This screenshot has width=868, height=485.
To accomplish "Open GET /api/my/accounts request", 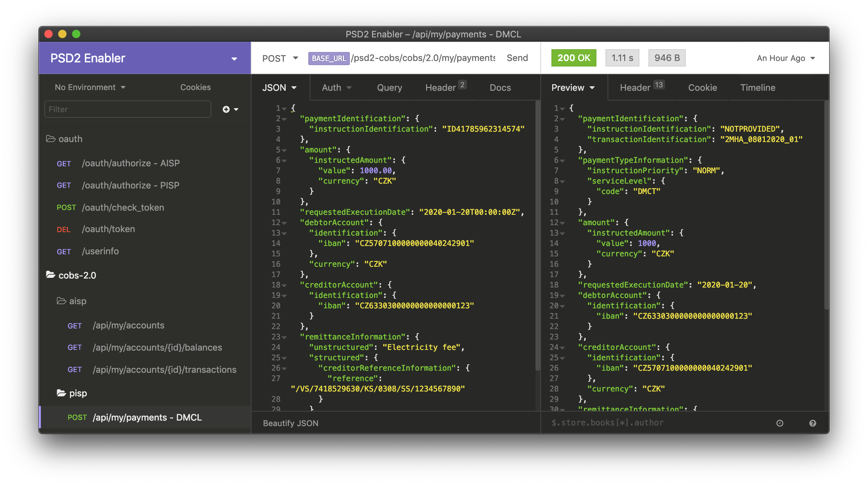I will click(145, 325).
